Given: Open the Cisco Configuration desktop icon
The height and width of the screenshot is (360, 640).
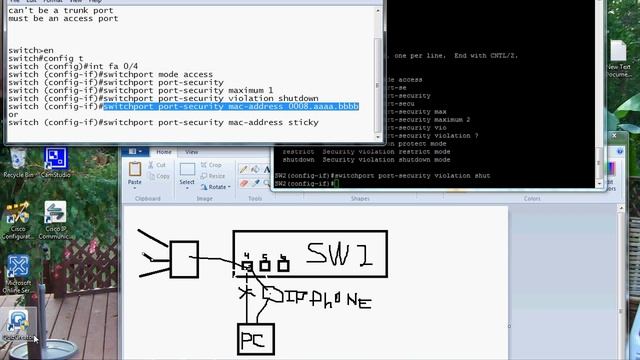Looking at the screenshot, I should 18,221.
